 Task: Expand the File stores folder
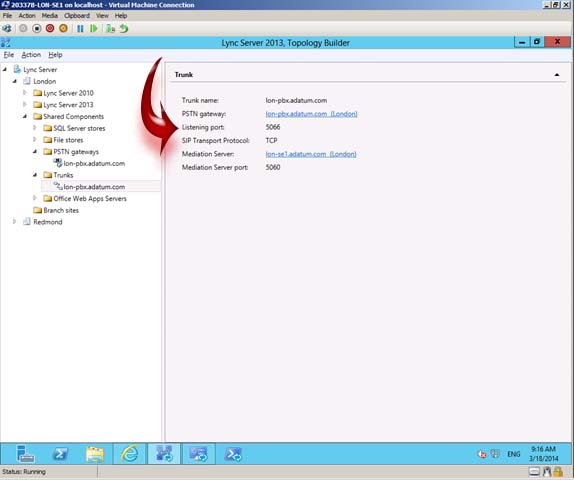[x=35, y=139]
